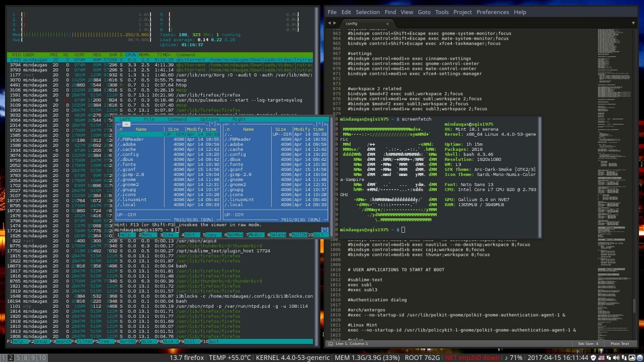Select /.linuxmint in the right mc panel
This screenshot has width=644, height=362.
coord(276,200)
